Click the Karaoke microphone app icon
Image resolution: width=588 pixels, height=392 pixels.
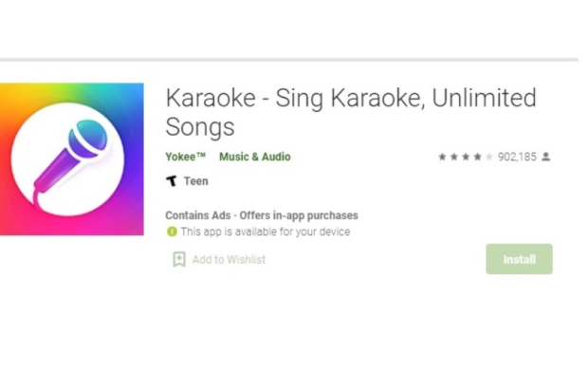click(71, 159)
